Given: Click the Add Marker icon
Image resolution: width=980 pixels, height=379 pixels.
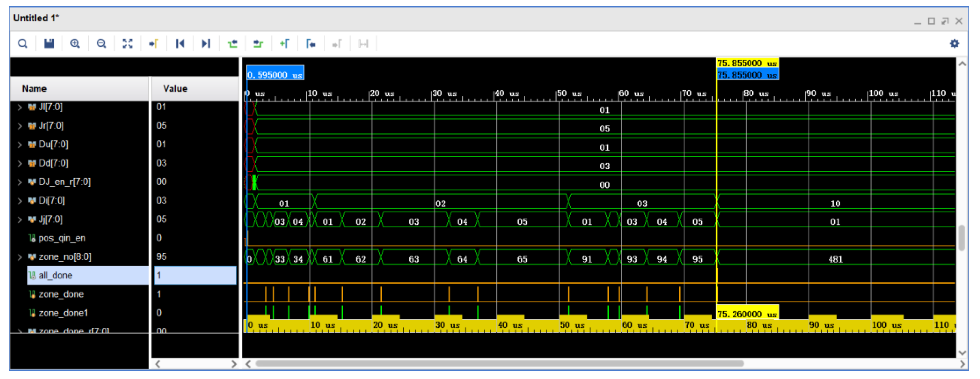Looking at the screenshot, I should (284, 43).
